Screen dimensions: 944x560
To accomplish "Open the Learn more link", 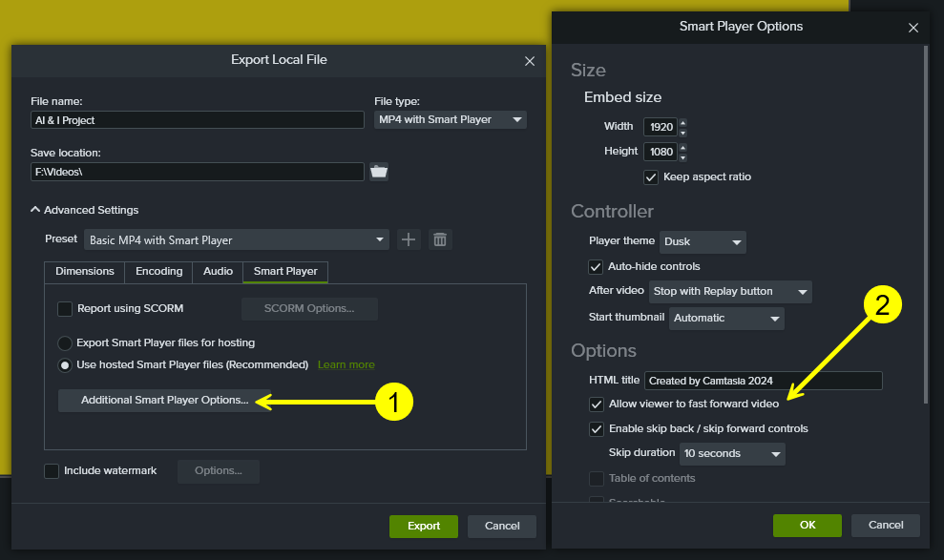I will click(x=346, y=364).
